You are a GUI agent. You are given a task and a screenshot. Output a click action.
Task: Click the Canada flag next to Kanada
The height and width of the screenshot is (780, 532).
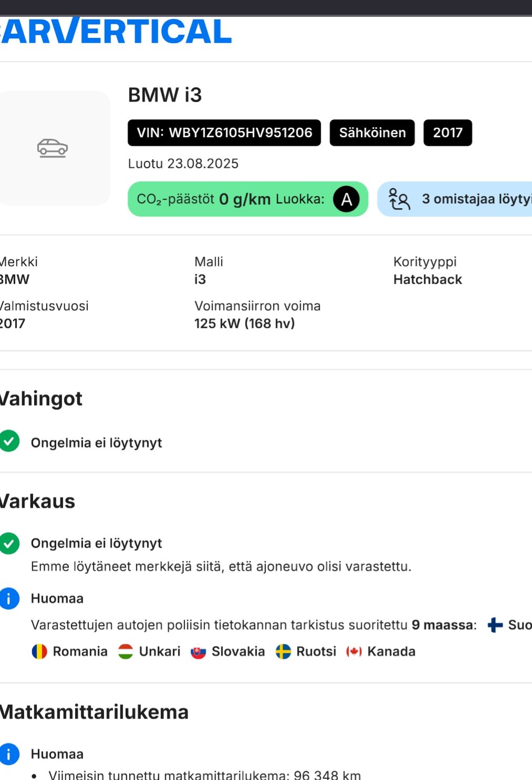pos(354,652)
